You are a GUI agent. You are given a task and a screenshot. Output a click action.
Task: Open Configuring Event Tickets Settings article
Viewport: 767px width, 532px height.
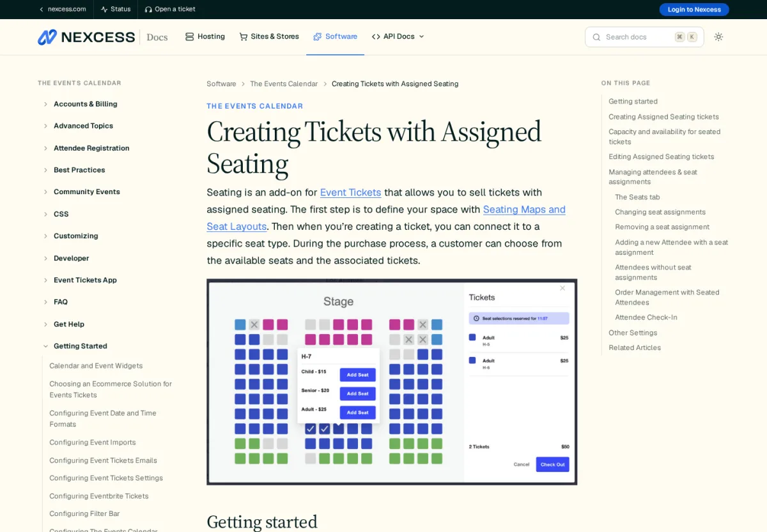tap(106, 478)
